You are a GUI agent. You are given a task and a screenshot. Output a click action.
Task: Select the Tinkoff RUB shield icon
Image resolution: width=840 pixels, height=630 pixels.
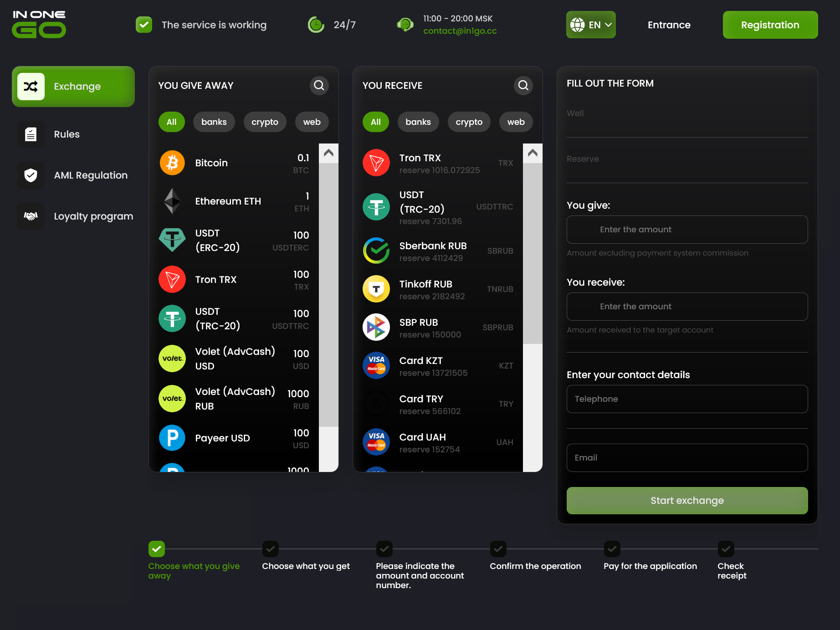tap(376, 289)
